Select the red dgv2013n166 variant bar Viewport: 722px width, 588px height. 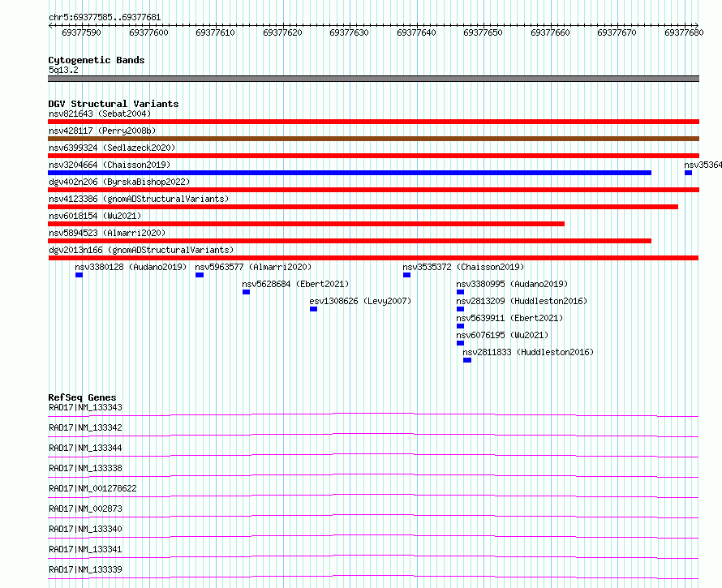(x=373, y=258)
